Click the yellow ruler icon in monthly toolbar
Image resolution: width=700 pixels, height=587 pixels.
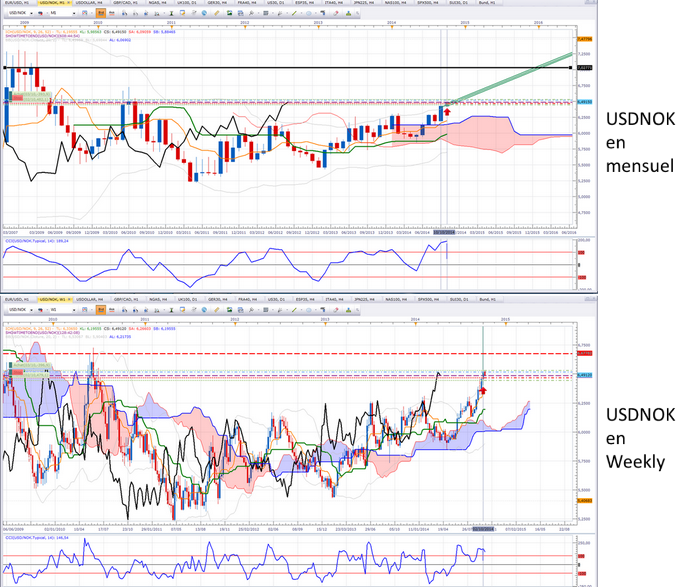[217, 13]
